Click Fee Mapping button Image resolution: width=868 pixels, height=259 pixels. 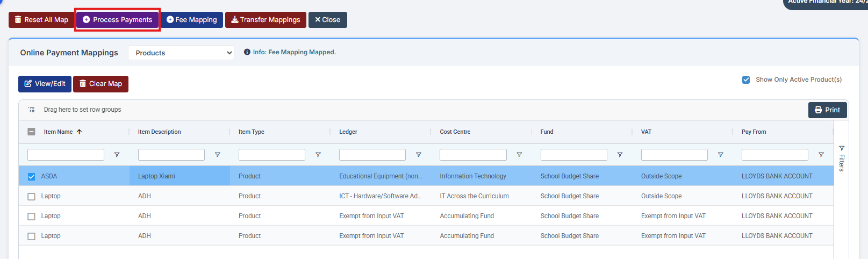pos(192,20)
